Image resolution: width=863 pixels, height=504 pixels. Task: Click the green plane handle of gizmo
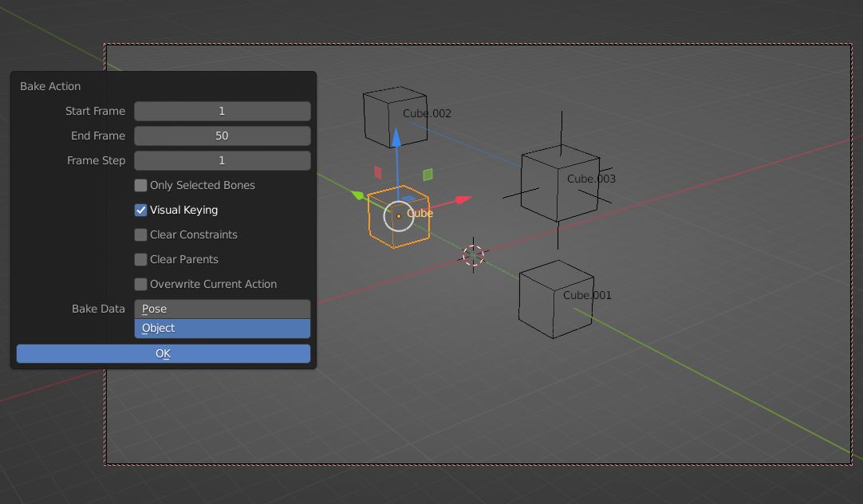point(428,175)
